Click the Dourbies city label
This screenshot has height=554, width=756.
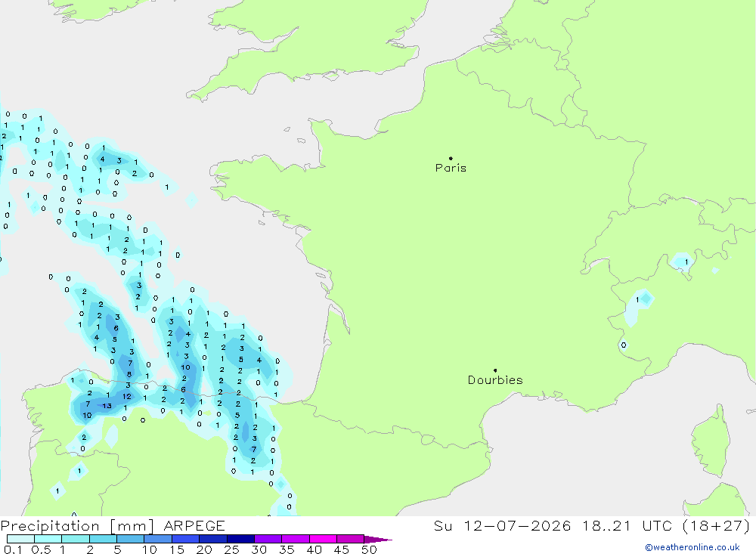pyautogui.click(x=495, y=380)
